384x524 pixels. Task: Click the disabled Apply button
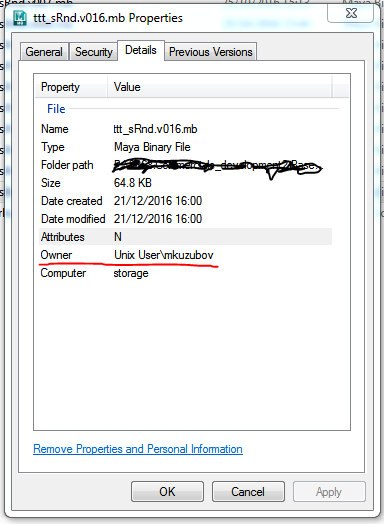(x=329, y=492)
